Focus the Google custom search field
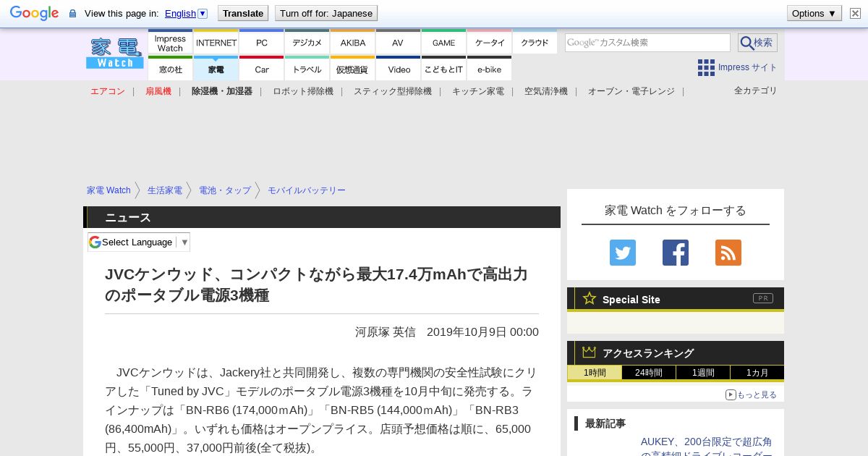This screenshot has height=456, width=868. [647, 43]
